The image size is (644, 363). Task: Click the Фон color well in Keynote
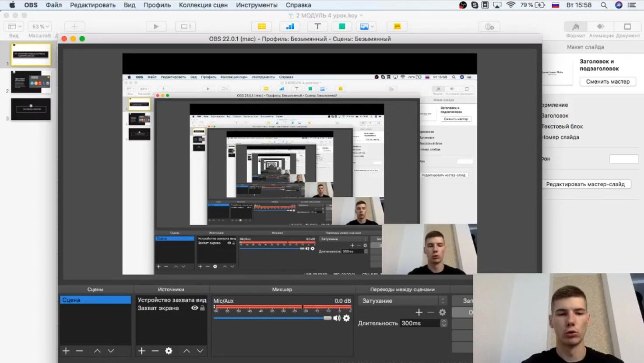(623, 159)
